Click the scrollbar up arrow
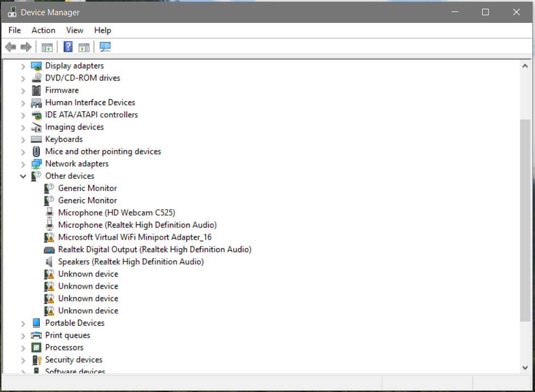Image resolution: width=535 pixels, height=392 pixels. click(525, 66)
